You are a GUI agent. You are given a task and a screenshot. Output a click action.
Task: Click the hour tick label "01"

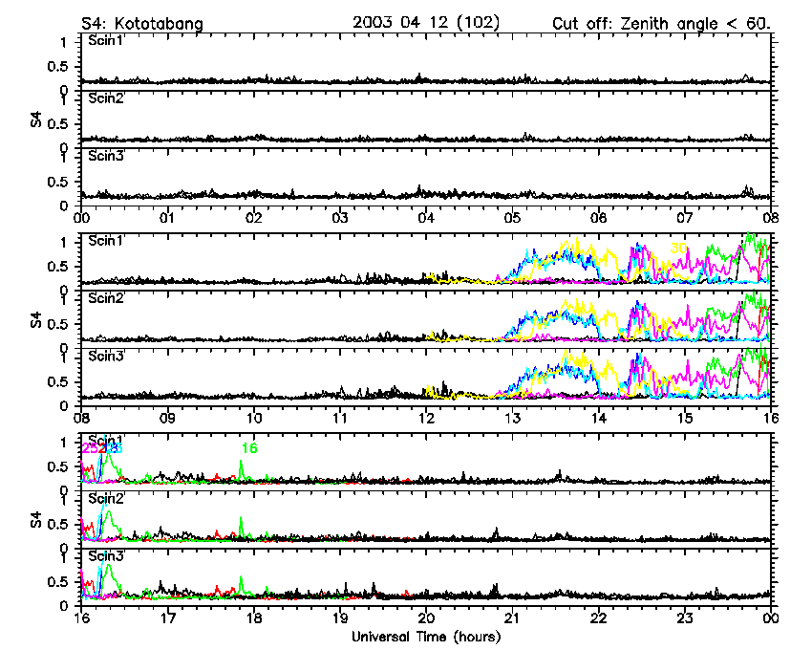click(167, 218)
